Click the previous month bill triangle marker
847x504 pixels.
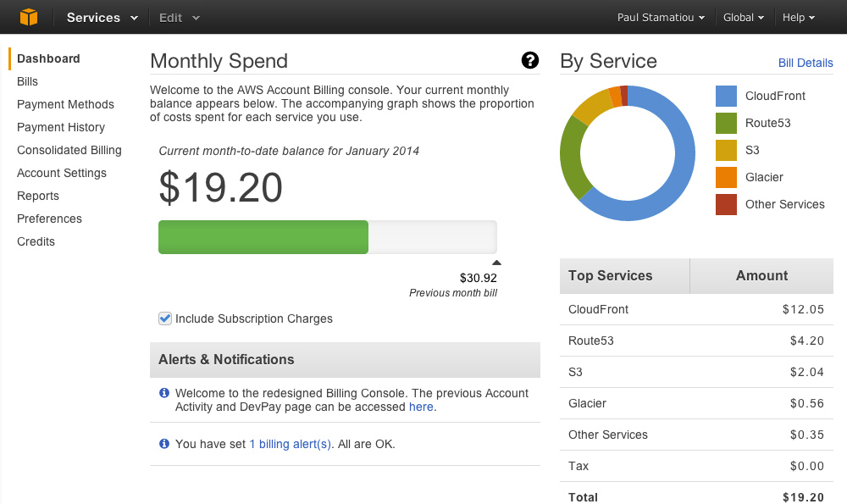pyautogui.click(x=496, y=263)
